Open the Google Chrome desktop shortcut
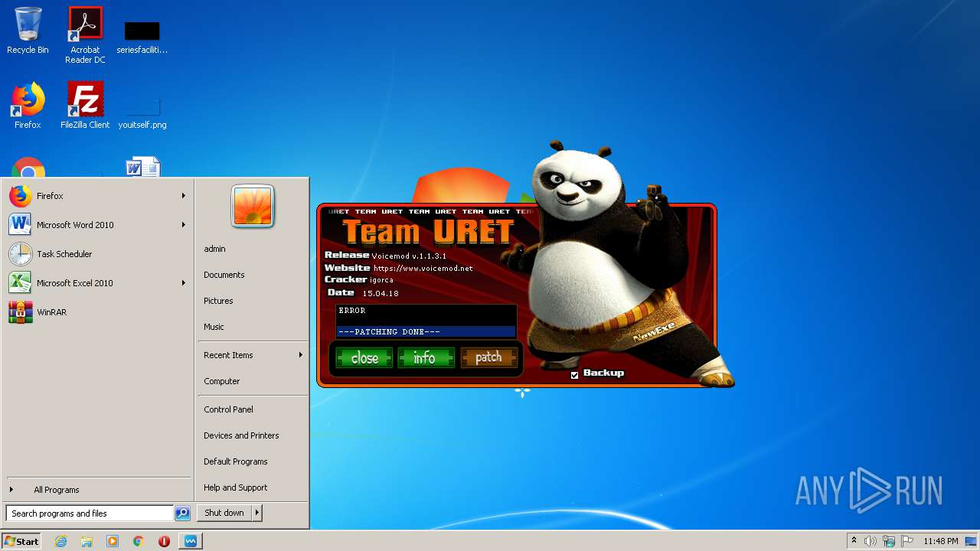Screen dimensions: 980x551 pos(28,168)
